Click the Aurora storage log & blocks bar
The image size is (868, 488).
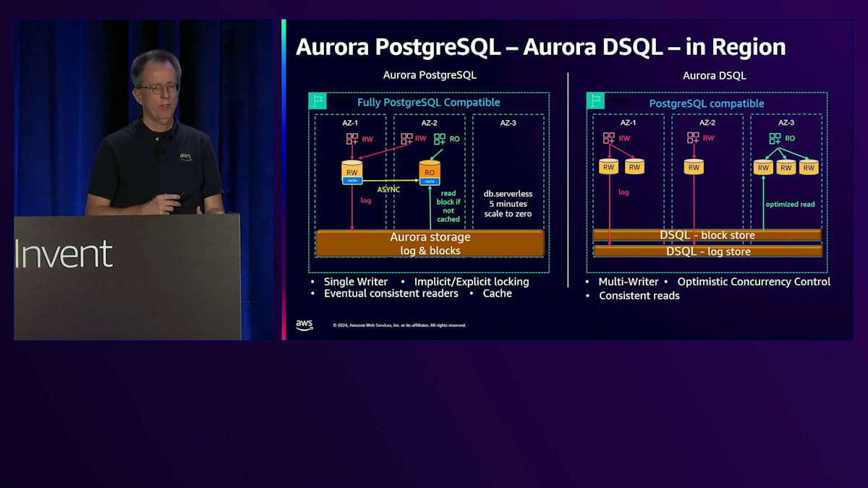(430, 244)
